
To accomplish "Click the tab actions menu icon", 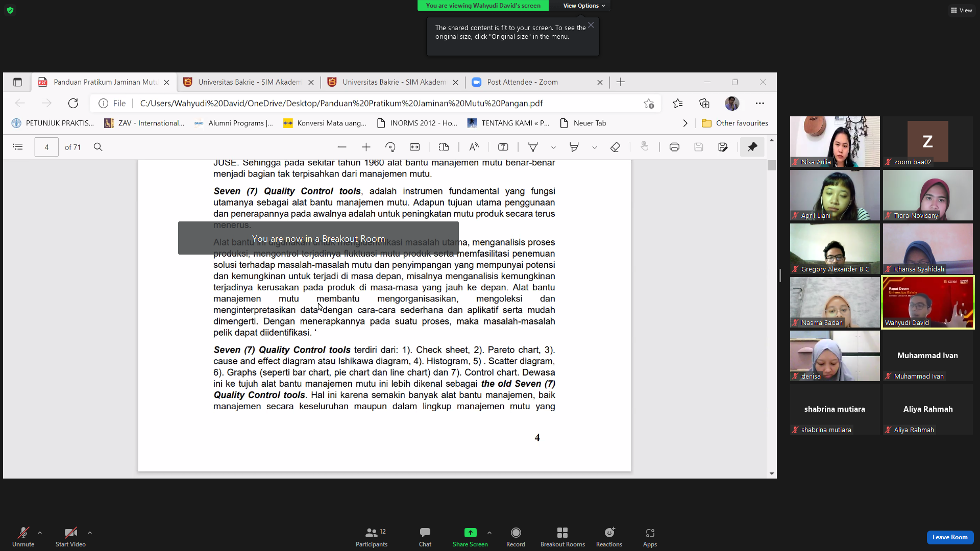I will tap(17, 82).
